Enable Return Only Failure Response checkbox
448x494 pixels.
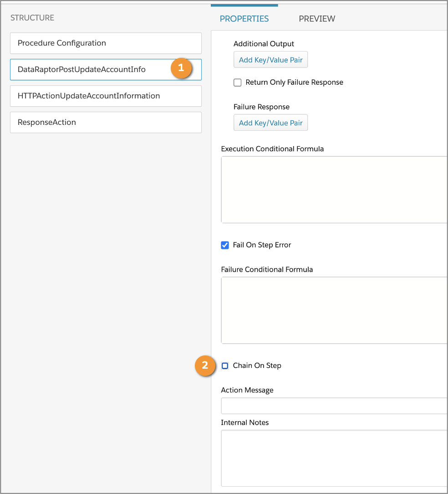tap(237, 82)
